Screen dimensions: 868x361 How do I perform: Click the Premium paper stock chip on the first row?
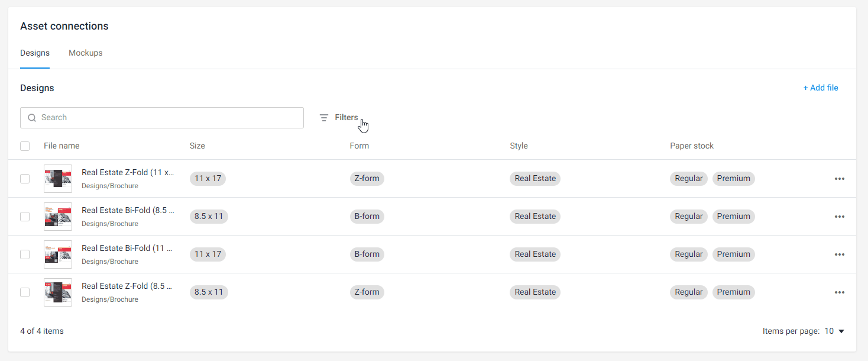(x=733, y=178)
